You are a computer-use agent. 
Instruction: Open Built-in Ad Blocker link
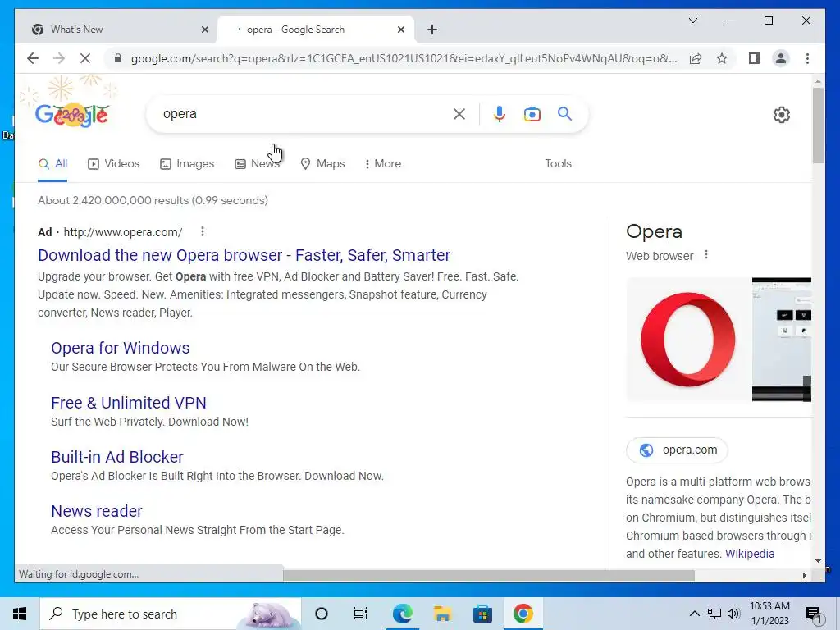116,457
